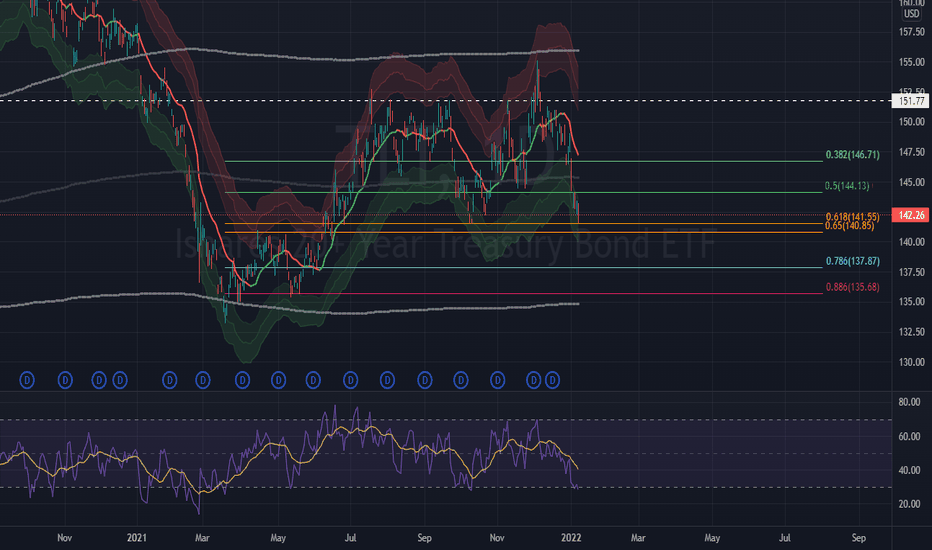The image size is (932, 550).
Task: Click the rightmost dividend D marker
Action: 552,379
